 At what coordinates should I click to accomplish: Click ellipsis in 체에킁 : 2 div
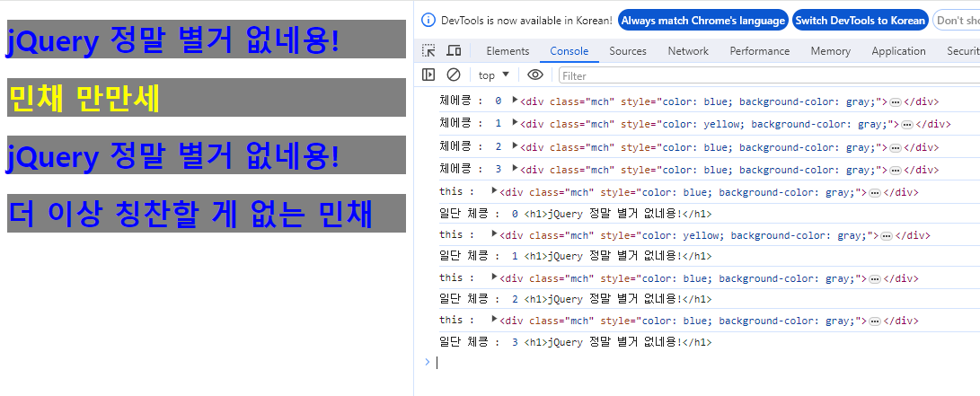(895, 147)
